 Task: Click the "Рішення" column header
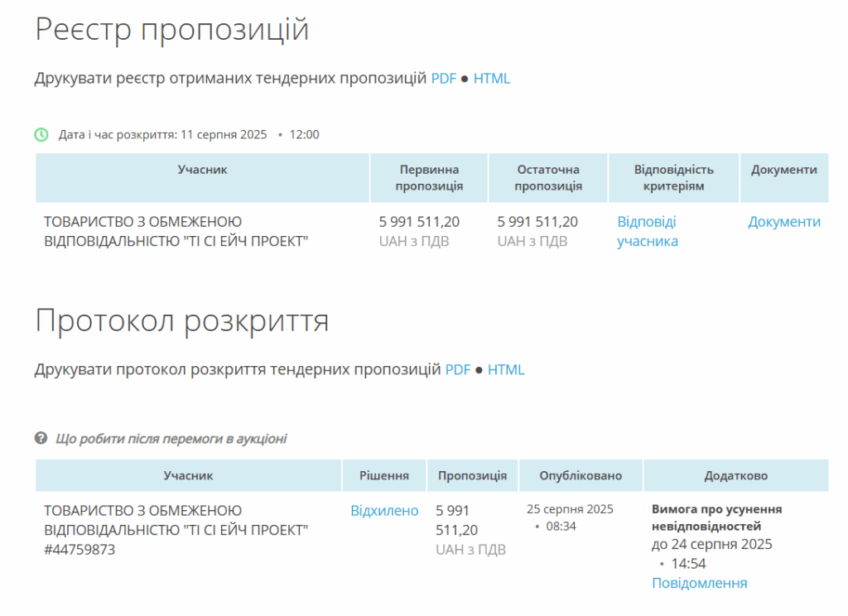pos(384,476)
